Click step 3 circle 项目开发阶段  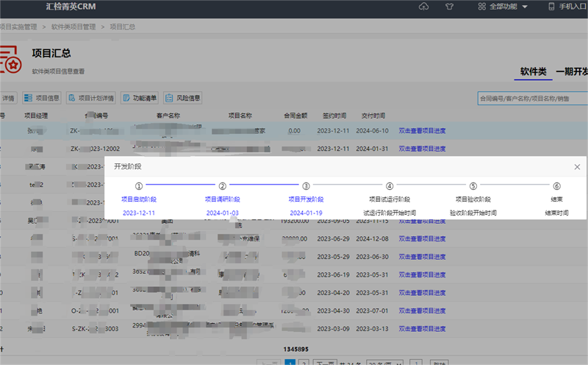point(306,186)
